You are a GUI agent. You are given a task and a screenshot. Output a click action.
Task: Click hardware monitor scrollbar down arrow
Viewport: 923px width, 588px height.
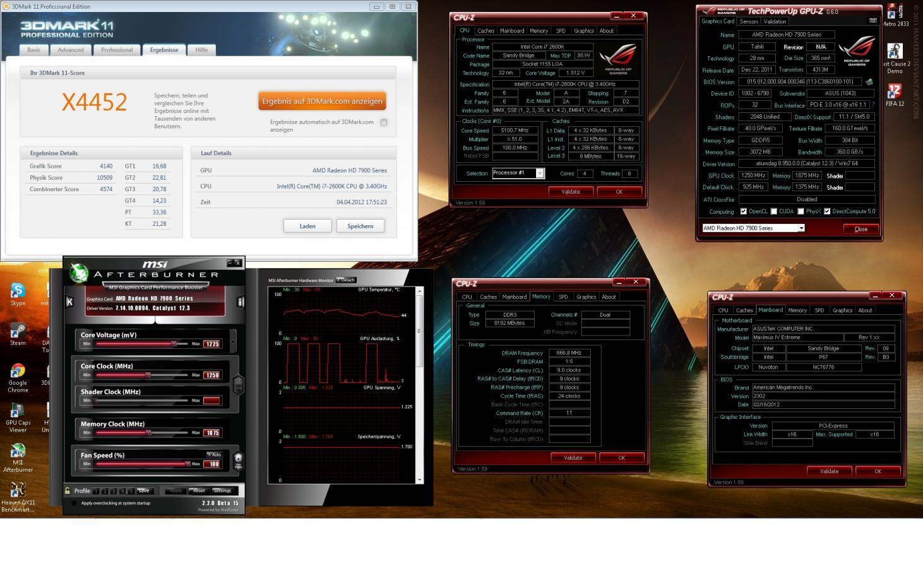click(420, 480)
